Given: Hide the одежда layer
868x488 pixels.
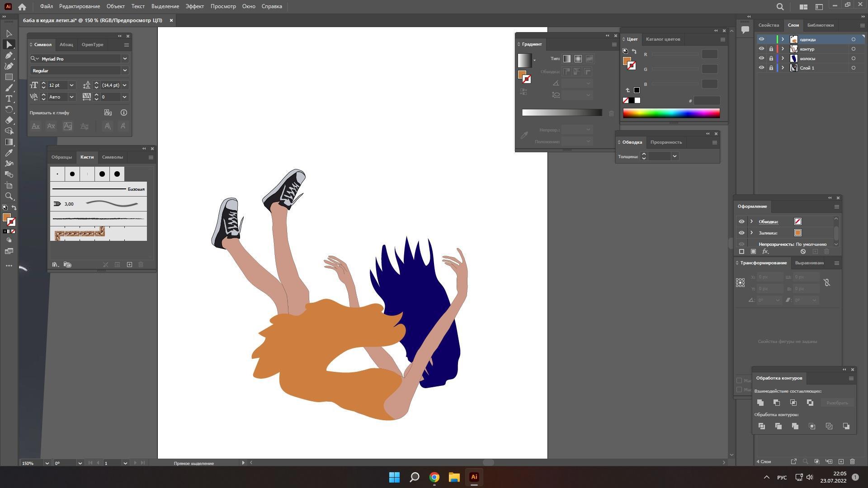Looking at the screenshot, I should pyautogui.click(x=761, y=39).
